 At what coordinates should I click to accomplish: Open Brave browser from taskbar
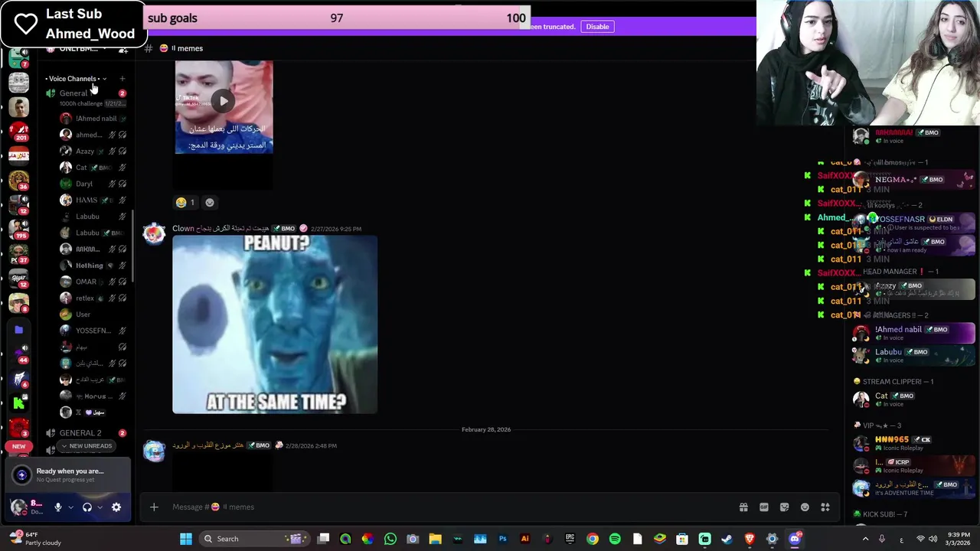(x=750, y=539)
